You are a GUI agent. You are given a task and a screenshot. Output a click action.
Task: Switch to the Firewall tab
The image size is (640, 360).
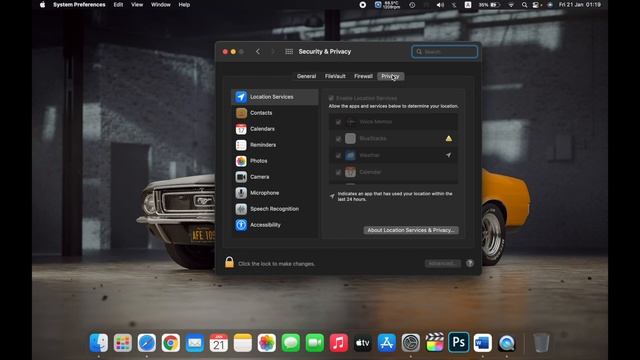point(363,76)
